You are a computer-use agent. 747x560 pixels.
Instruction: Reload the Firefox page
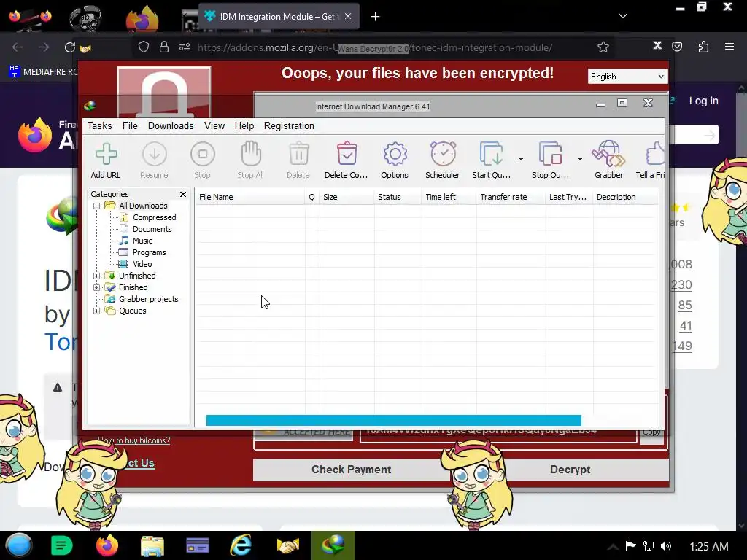[70, 47]
